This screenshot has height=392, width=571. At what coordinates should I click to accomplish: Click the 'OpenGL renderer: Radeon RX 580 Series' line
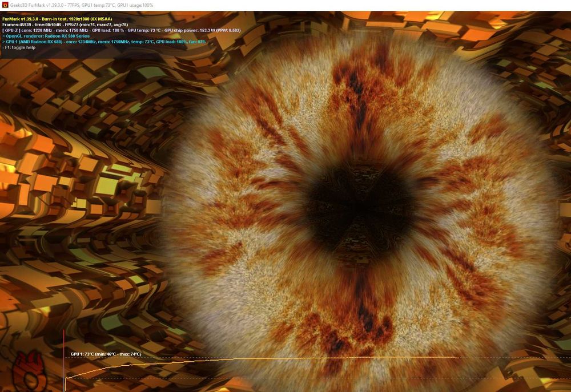(x=46, y=36)
